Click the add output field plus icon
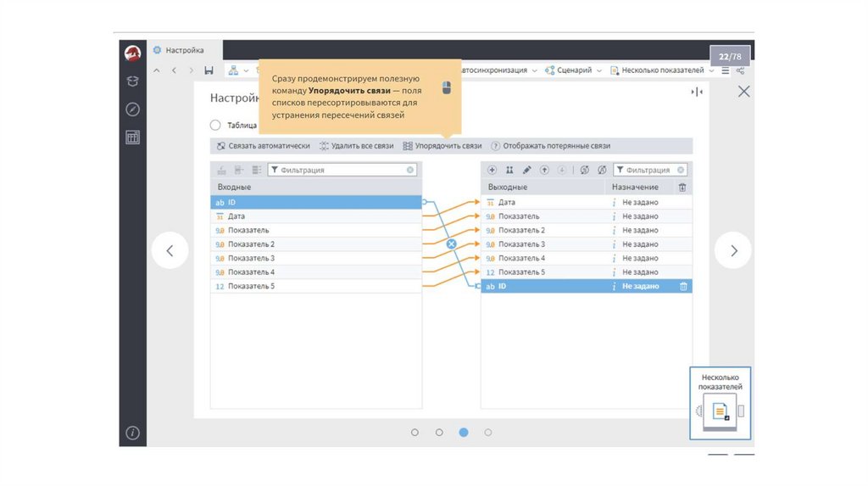Screen dimensions: 868x487 (x=492, y=170)
